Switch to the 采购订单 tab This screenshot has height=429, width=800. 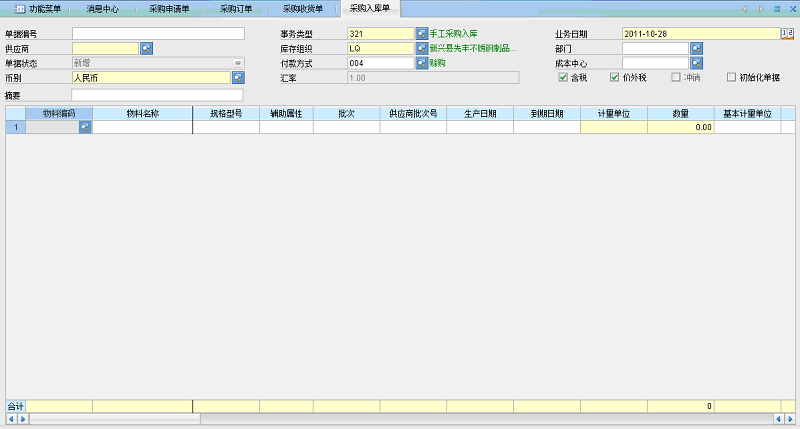tap(237, 9)
